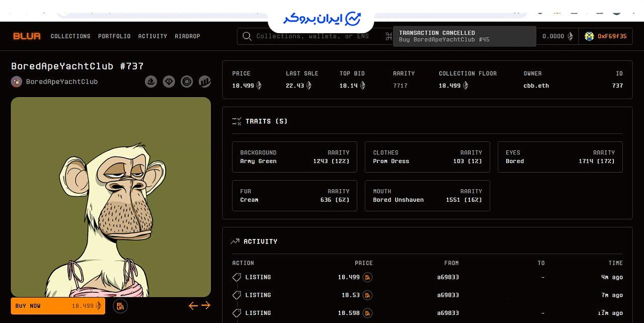Screen dimensions: 644x323
Task: Open the concentric-circle marketplace icon
Action: coord(187,82)
